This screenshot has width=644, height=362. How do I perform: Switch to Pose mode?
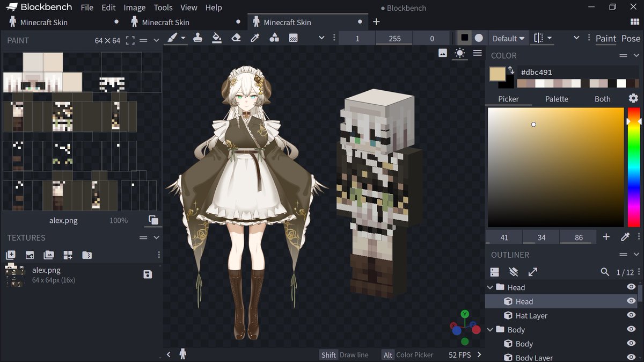click(631, 38)
